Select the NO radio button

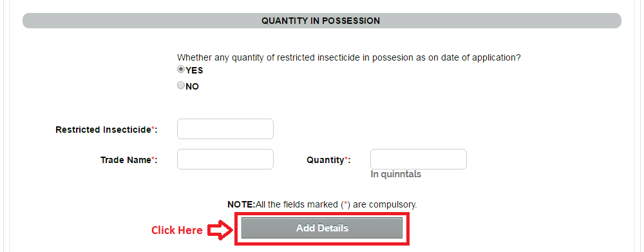coord(181,86)
